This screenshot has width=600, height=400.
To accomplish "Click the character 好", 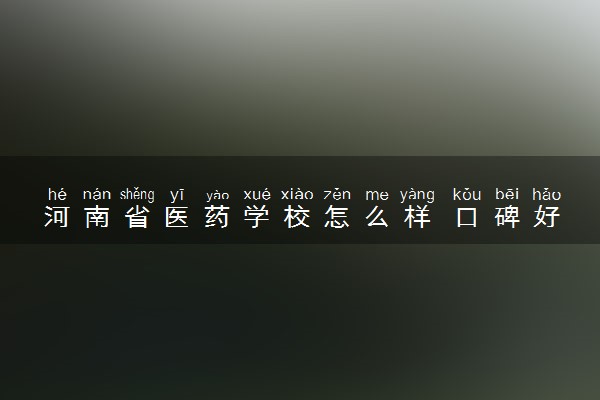I will pos(547,217).
